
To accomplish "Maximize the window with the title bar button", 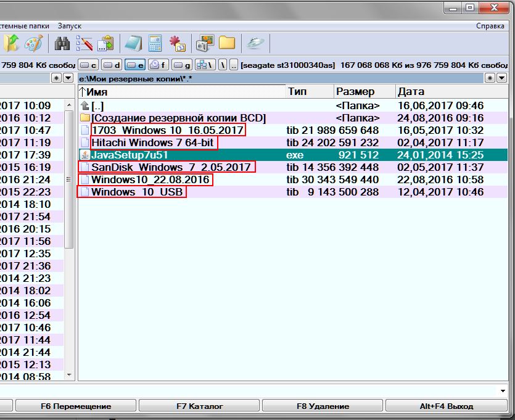I will (470, 7).
